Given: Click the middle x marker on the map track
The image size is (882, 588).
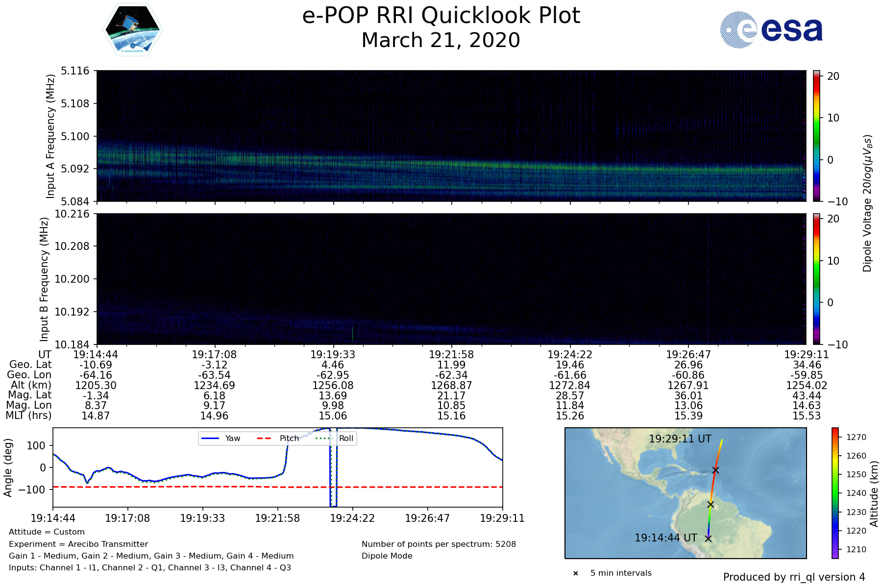Looking at the screenshot, I should click(x=710, y=504).
